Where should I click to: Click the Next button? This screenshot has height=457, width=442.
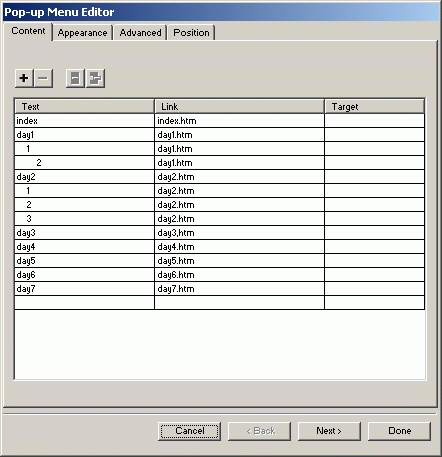point(329,431)
